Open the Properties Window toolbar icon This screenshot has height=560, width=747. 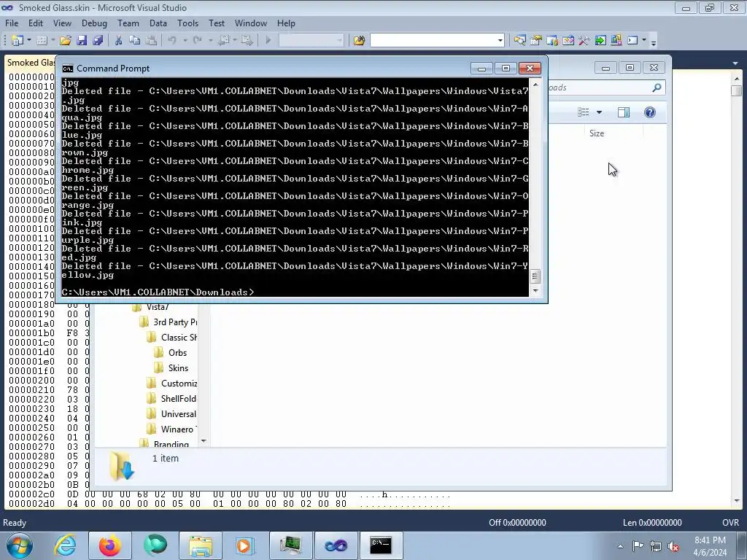coord(536,41)
